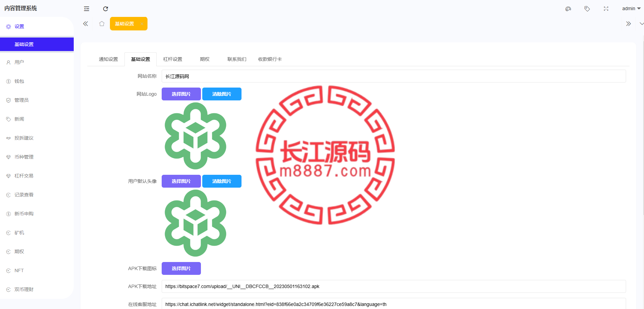Choose image for APK下载图标
The height and width of the screenshot is (309, 644).
pyautogui.click(x=181, y=268)
